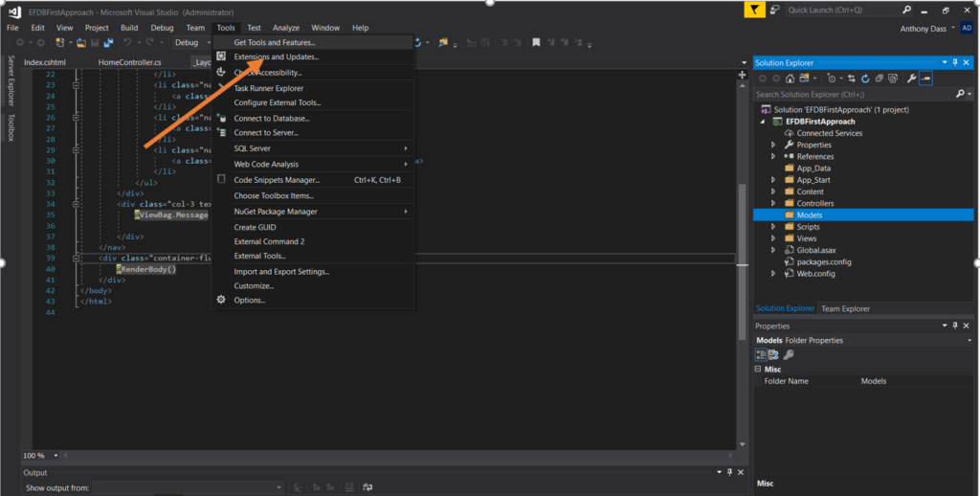Click the Home icon in Solution Explorer toolbar
The width and height of the screenshot is (980, 496).
coord(790,79)
